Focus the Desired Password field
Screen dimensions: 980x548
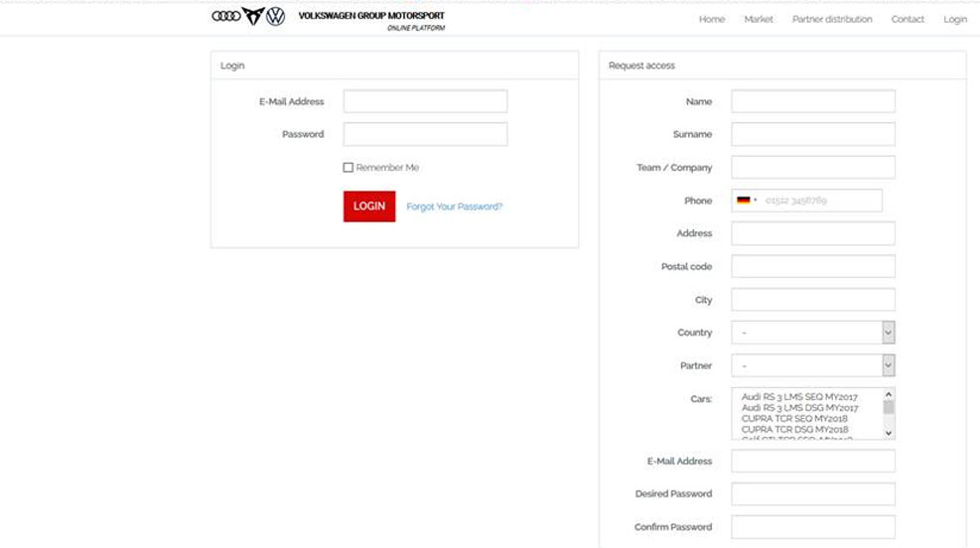[x=813, y=493]
